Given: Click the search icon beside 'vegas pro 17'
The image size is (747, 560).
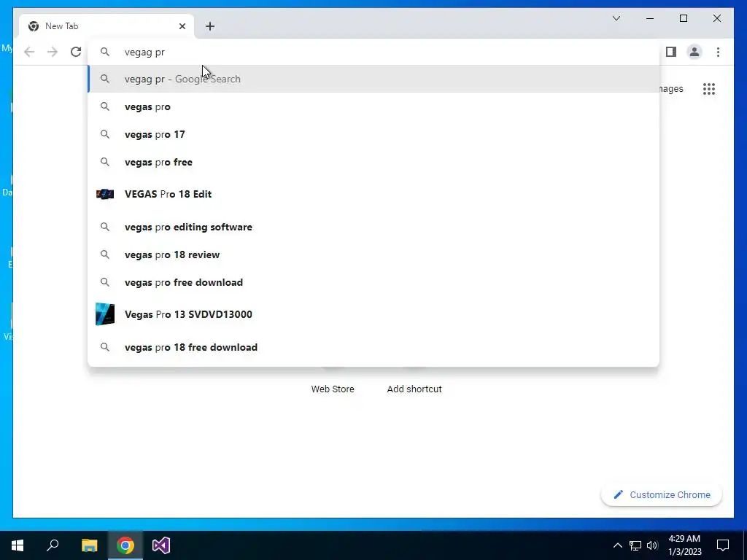Looking at the screenshot, I should point(105,134).
